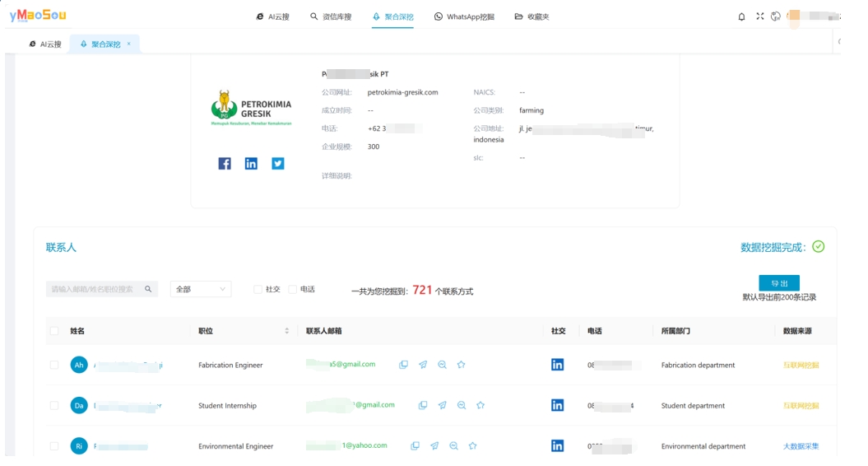Copy the Fabrication Engineer's email address

[403, 365]
